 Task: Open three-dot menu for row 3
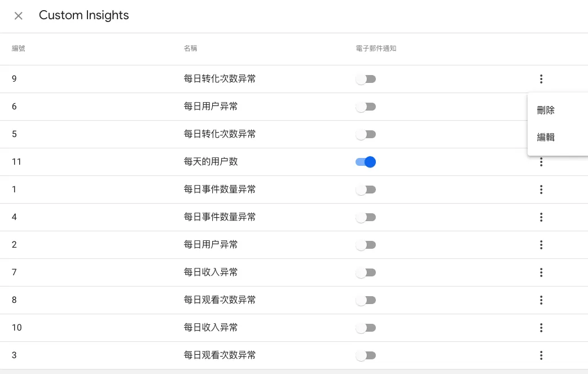(x=541, y=355)
